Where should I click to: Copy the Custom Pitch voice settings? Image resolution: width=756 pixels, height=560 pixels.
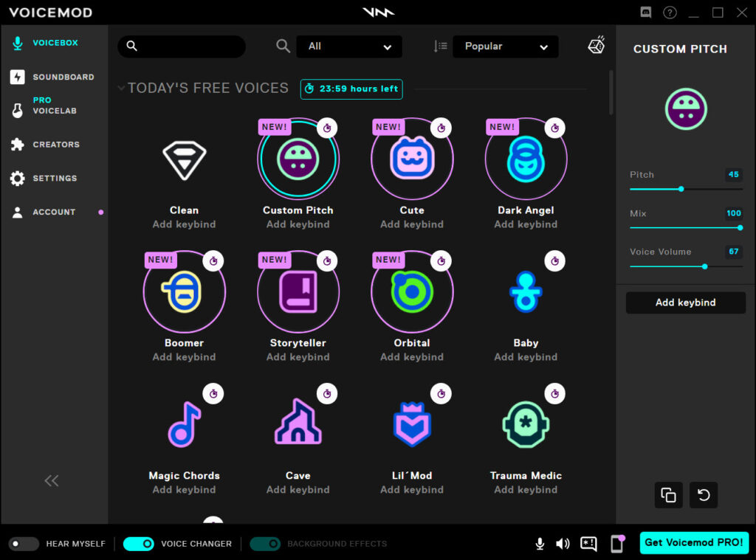click(668, 494)
